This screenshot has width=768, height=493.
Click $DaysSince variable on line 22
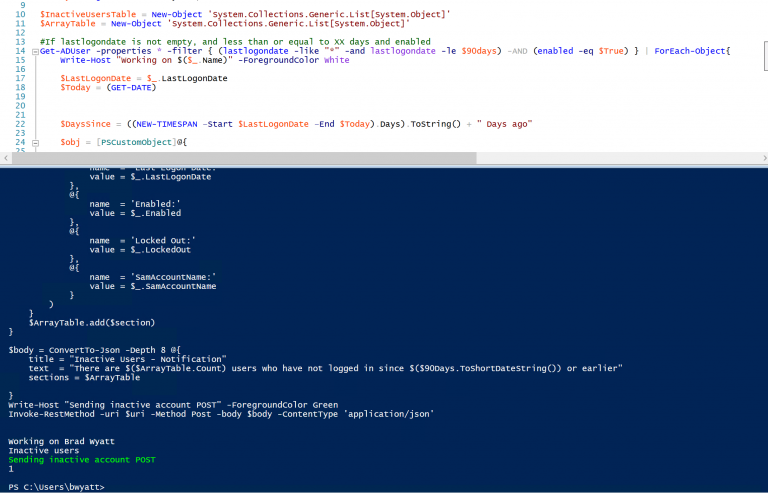85,124
